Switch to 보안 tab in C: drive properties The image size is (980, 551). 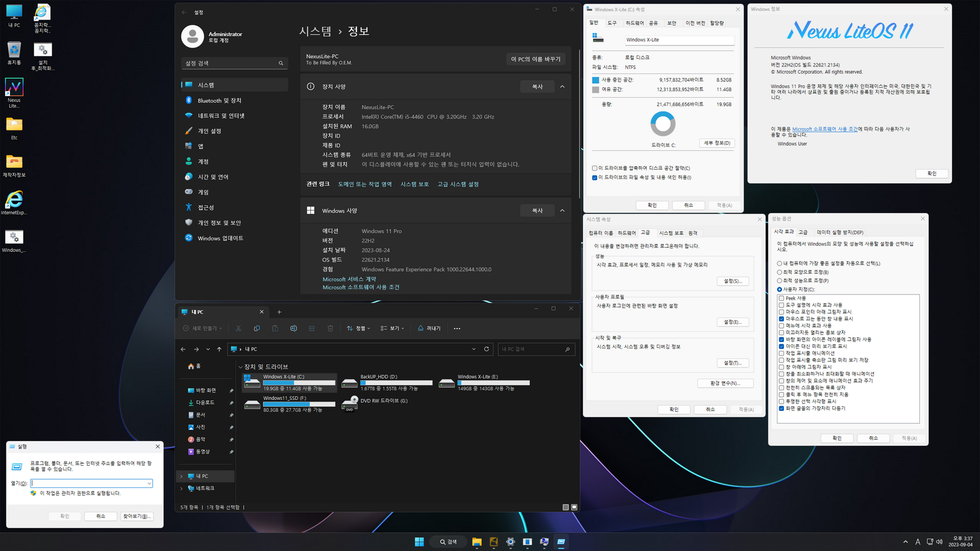point(671,23)
